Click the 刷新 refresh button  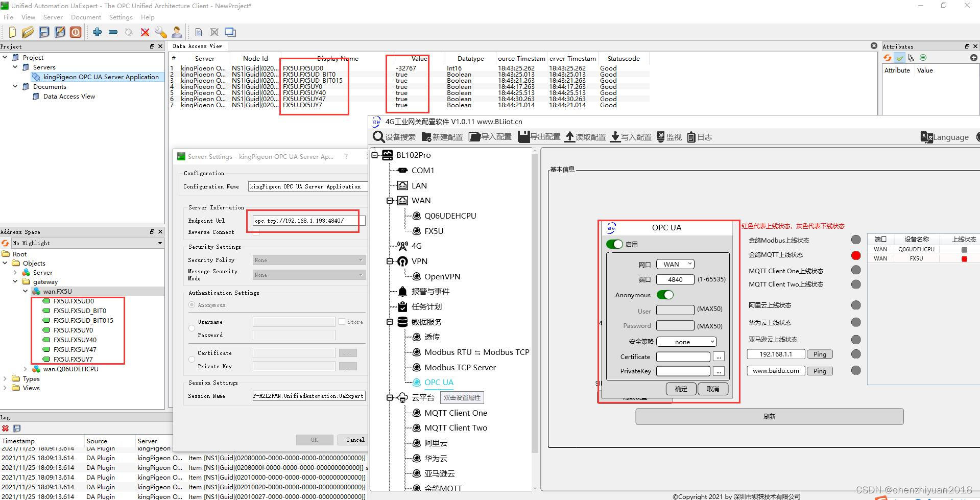click(769, 416)
